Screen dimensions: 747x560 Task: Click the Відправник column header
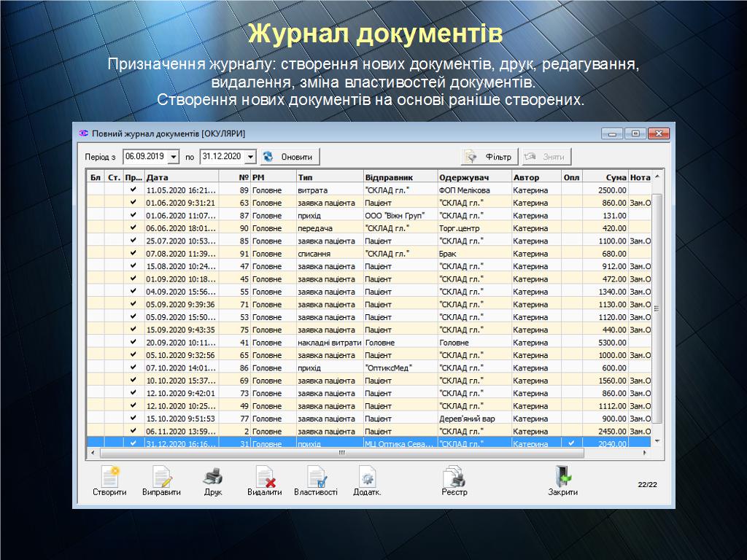click(400, 176)
